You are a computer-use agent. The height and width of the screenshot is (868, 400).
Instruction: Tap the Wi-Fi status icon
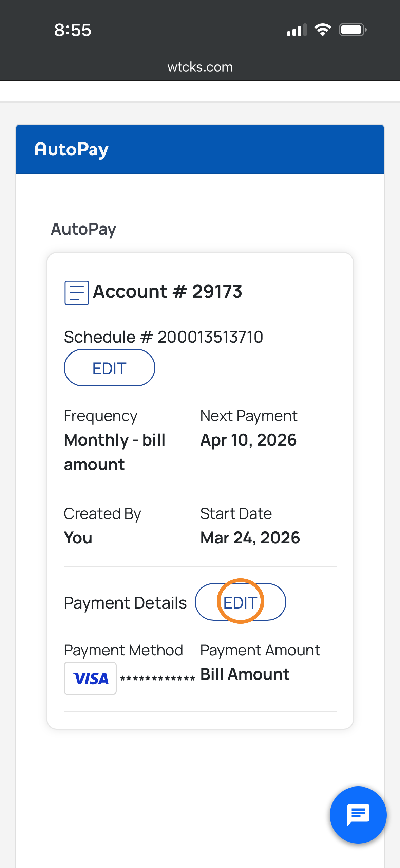click(323, 30)
